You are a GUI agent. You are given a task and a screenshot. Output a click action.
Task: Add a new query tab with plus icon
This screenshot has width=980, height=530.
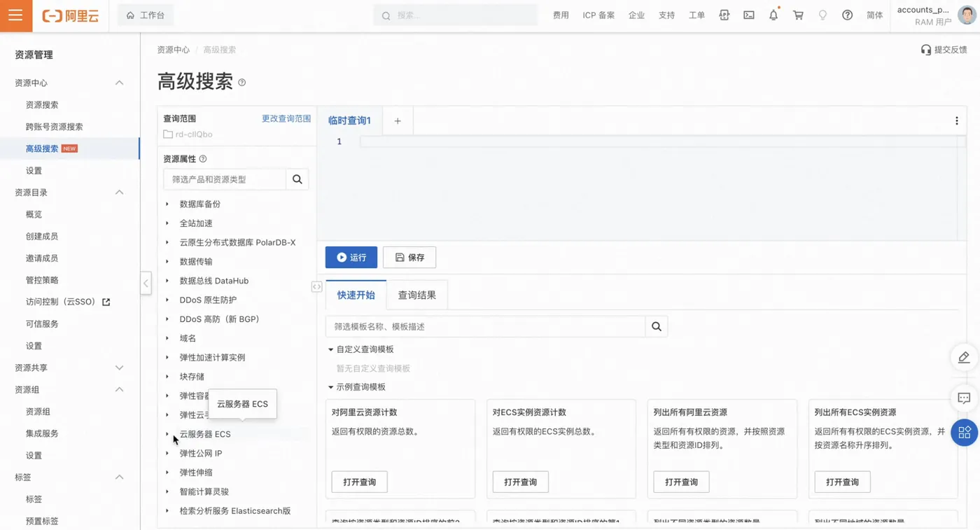tap(398, 121)
